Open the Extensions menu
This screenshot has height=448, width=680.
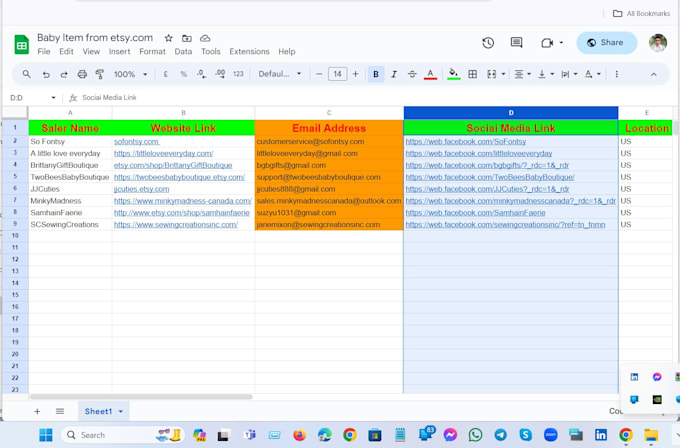tap(249, 52)
